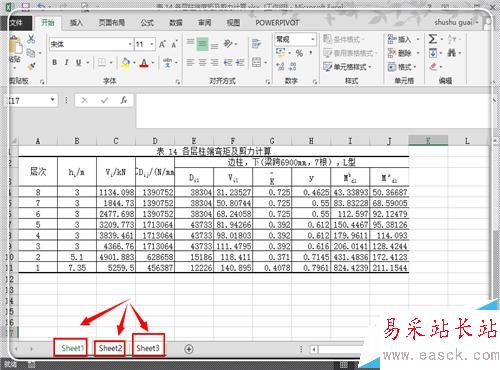Click the decrease indent icon
The width and height of the screenshot is (500, 370).
point(228,62)
